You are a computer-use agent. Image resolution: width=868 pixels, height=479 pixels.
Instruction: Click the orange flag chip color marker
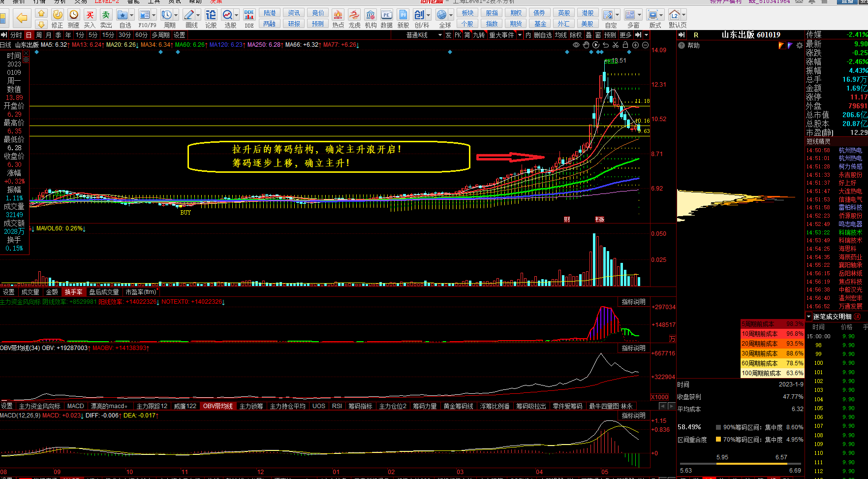[781, 45]
